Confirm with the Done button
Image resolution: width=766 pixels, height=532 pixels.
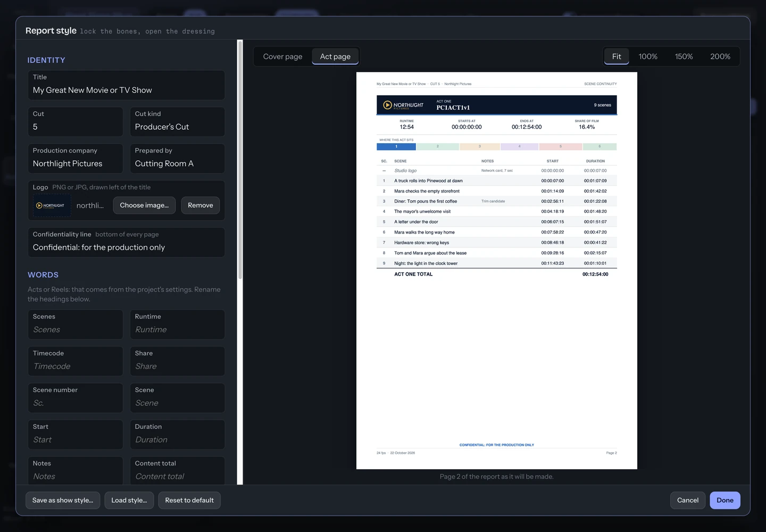click(x=725, y=500)
